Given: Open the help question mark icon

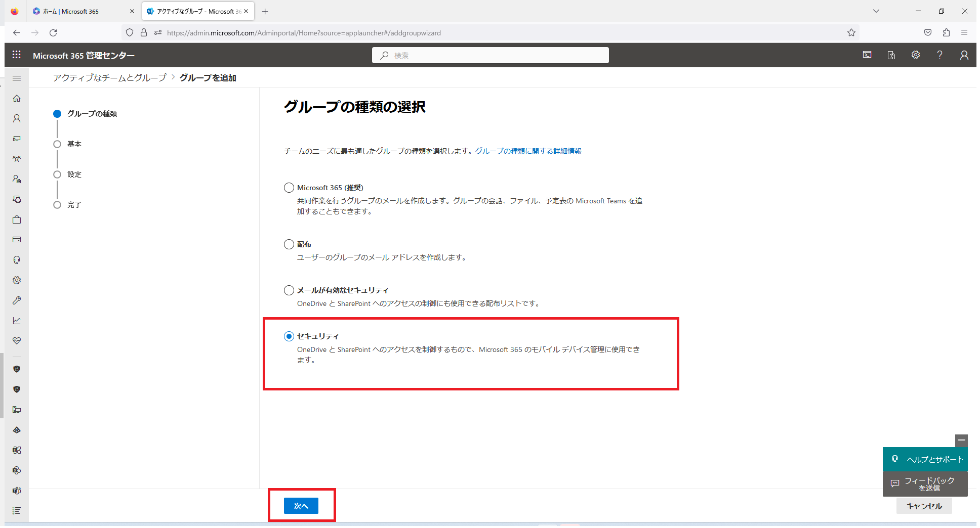Looking at the screenshot, I should [940, 55].
